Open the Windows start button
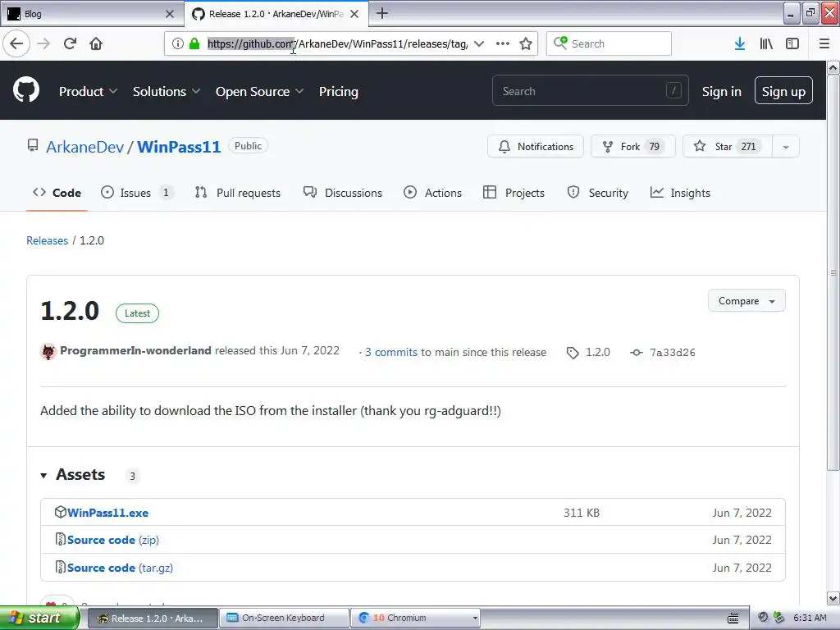 click(39, 619)
